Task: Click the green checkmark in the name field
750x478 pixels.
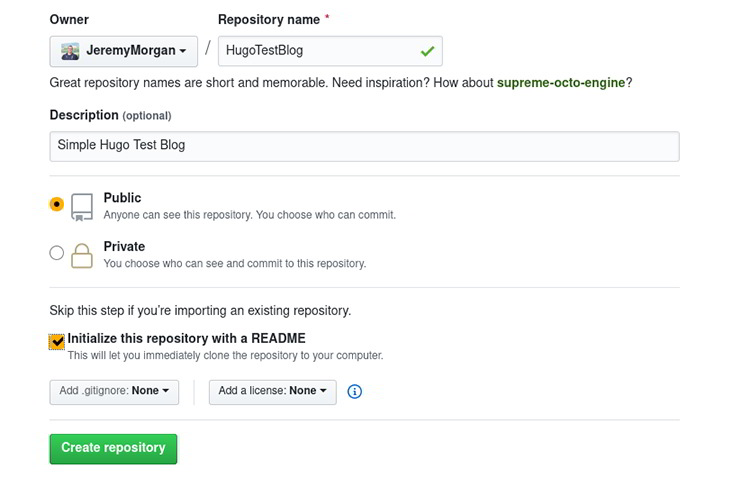Action: 428,51
